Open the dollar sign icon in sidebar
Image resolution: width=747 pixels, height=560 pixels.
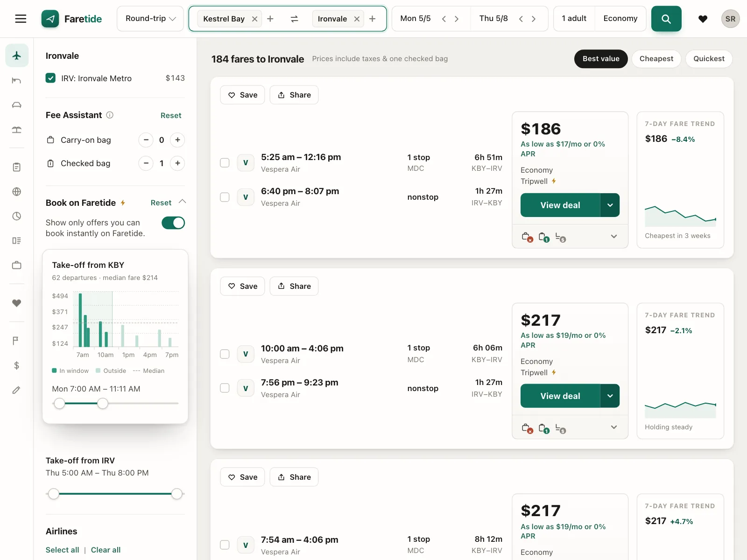click(x=17, y=365)
